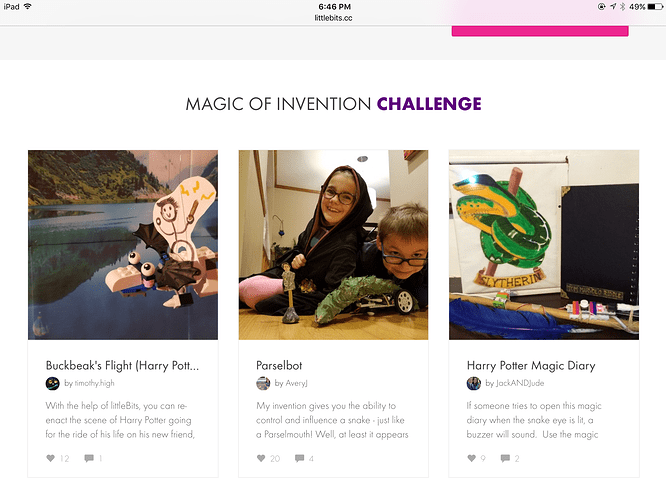Click the heart icon on Buckbeak's Flight card
The image size is (666, 500).
[x=51, y=458]
